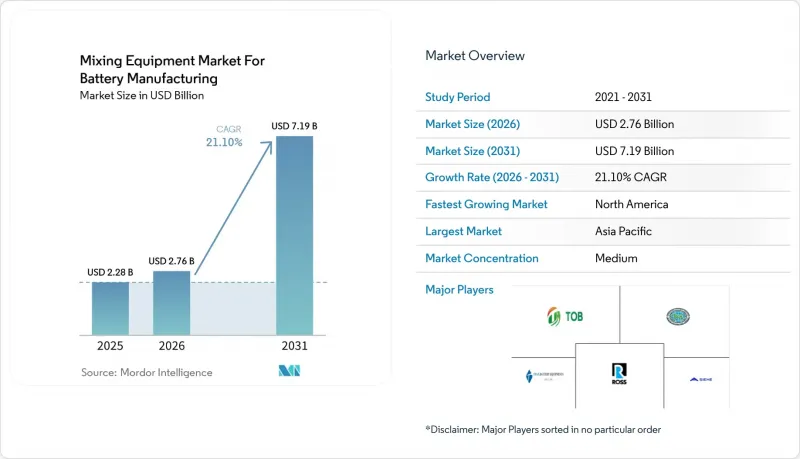Viewport: 800px width, 459px height.
Task: Click the 'USD 2.76 Billion' value
Action: click(634, 124)
